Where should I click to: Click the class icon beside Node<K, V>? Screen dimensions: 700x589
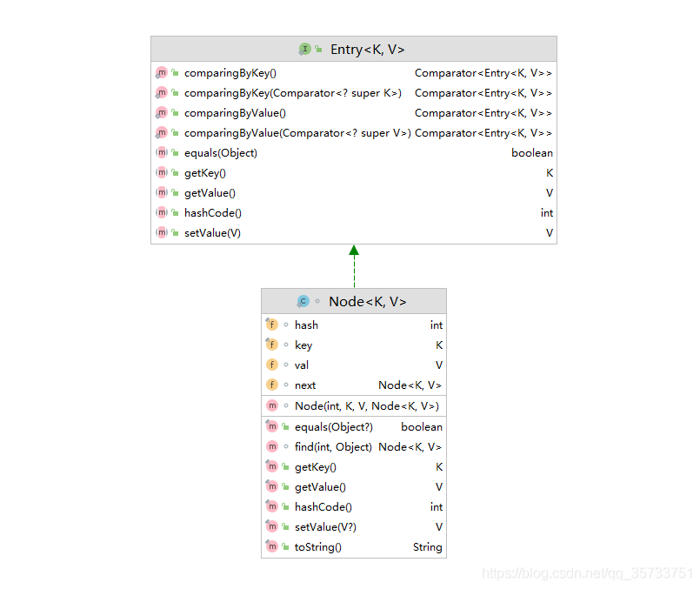click(303, 302)
